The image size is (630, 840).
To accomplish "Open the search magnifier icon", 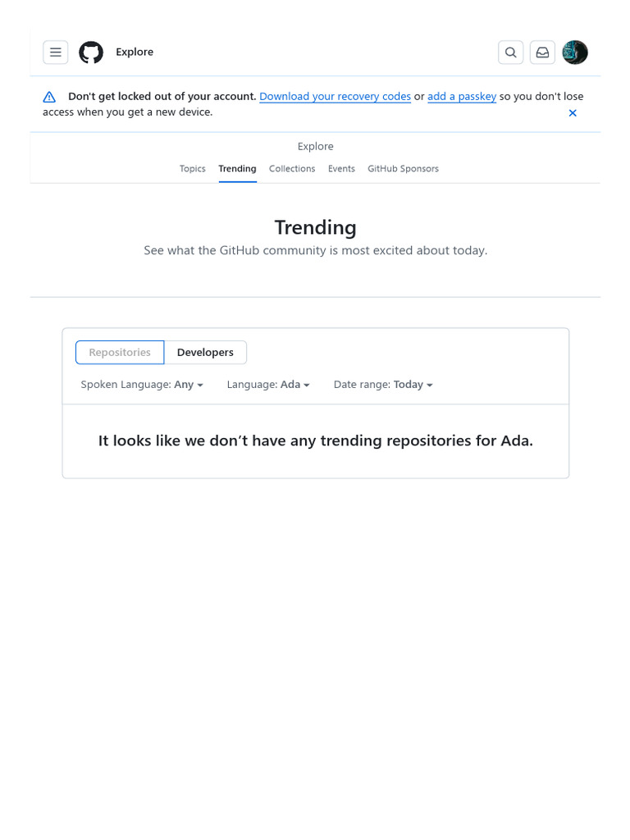I will pos(510,52).
